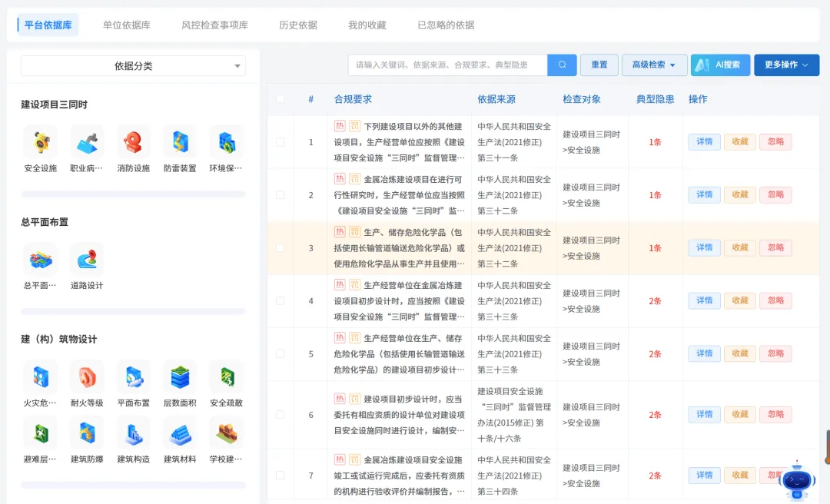This screenshot has width=830, height=504.
Task: Select the 耐火等级 icon
Action: tap(87, 377)
